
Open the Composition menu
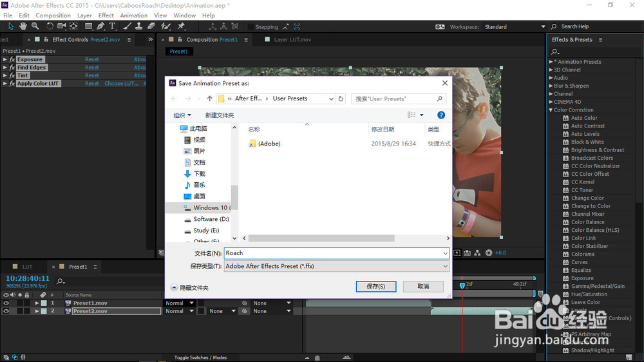pos(53,15)
